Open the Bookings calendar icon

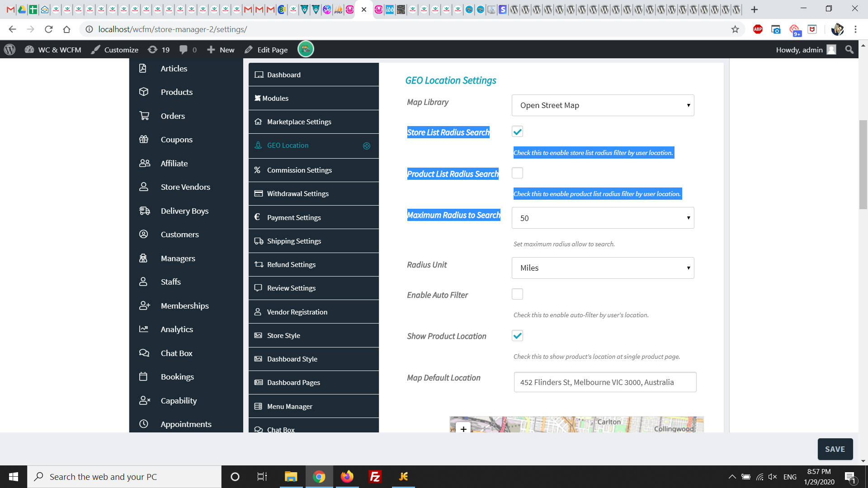(143, 376)
